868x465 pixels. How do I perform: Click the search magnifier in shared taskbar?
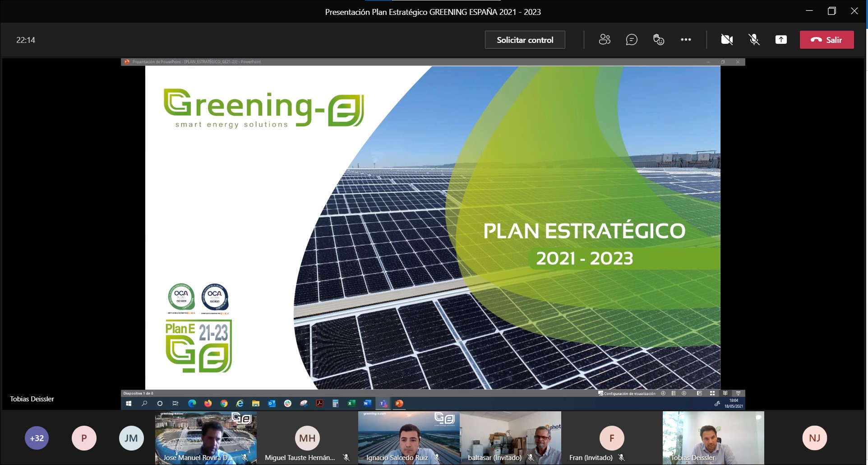coord(144,404)
